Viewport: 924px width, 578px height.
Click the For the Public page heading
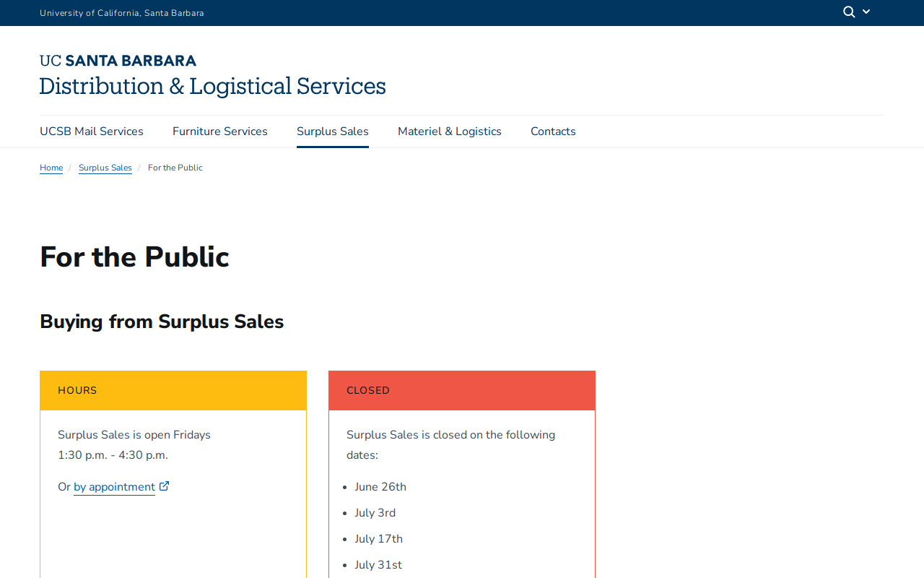point(134,257)
